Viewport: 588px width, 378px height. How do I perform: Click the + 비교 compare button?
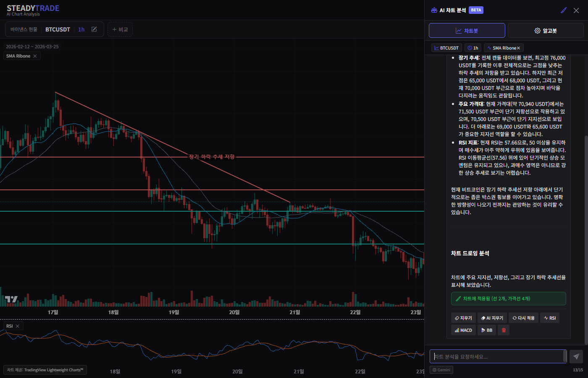120,29
